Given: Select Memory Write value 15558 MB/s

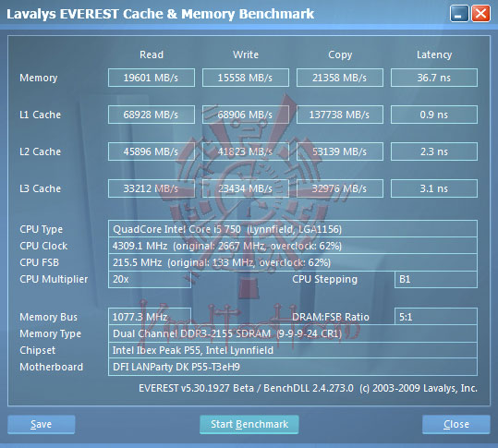Looking at the screenshot, I should [x=246, y=78].
